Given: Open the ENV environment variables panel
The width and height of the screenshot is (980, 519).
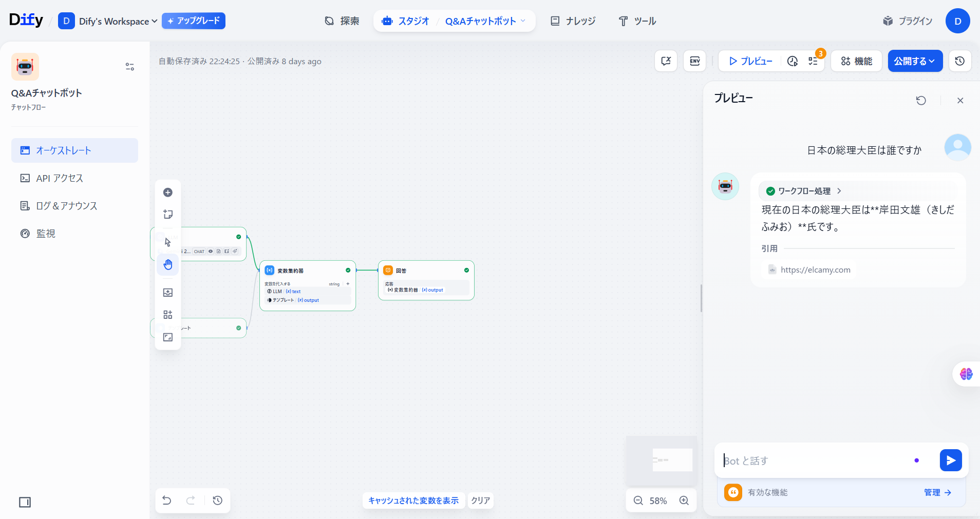Looking at the screenshot, I should (694, 61).
